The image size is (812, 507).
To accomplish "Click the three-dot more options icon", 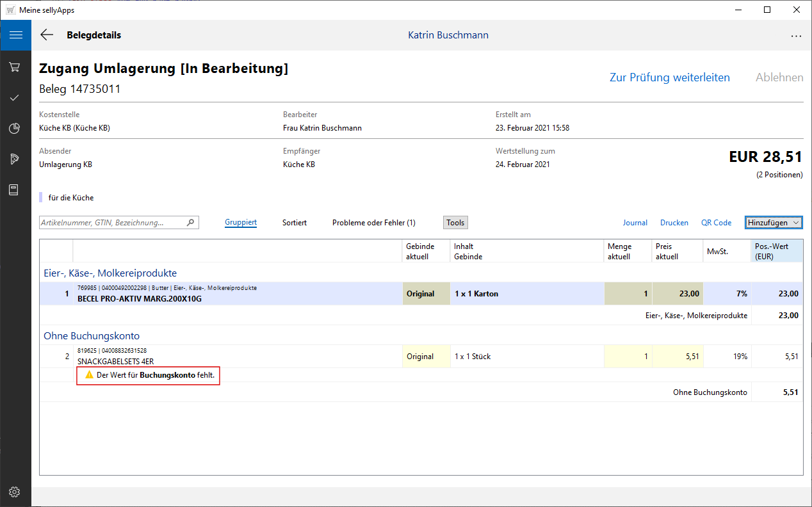I will tap(796, 36).
